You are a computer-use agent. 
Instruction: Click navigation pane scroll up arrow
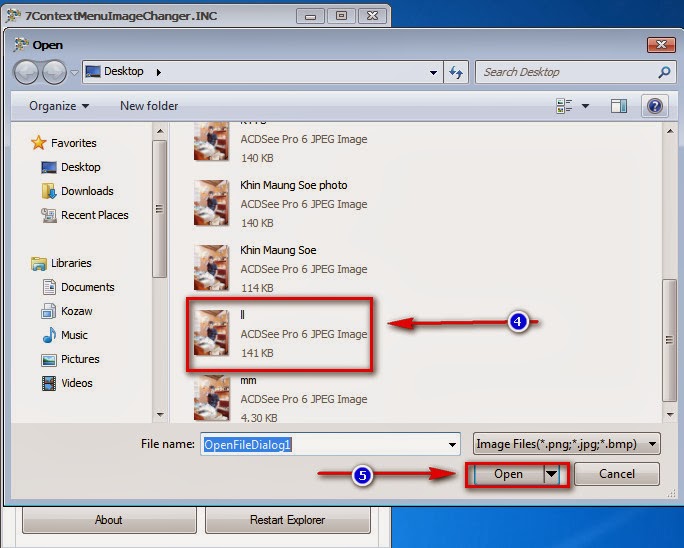[160, 131]
